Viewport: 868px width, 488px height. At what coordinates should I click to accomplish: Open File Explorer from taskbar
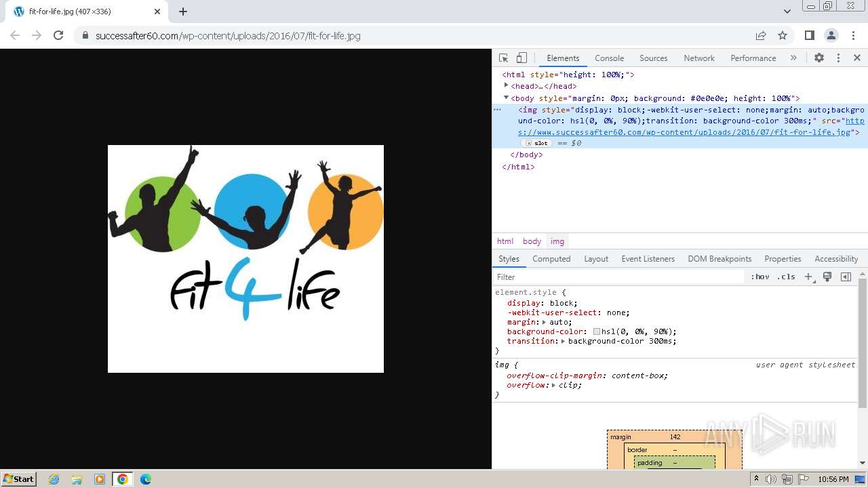(77, 479)
